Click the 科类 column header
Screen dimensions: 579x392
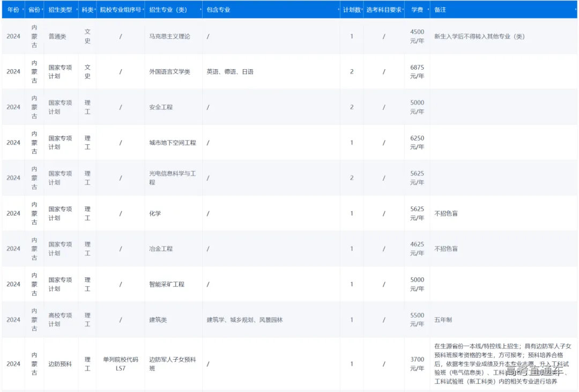[87, 10]
